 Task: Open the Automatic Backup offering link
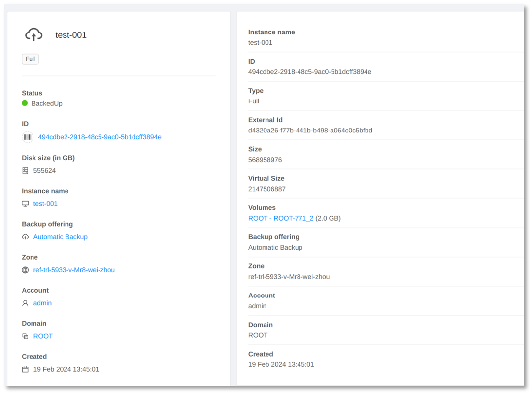point(60,237)
